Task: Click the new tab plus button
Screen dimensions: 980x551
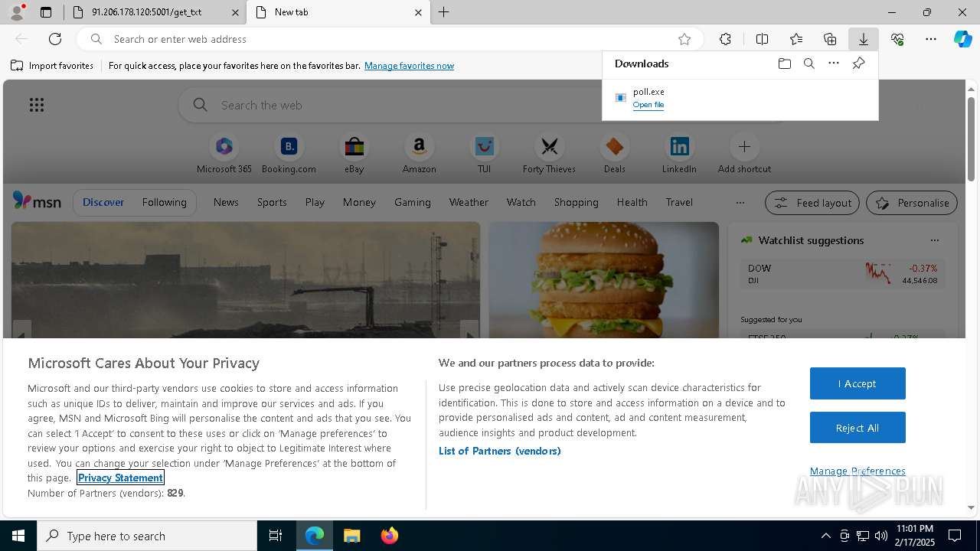Action: [x=444, y=12]
